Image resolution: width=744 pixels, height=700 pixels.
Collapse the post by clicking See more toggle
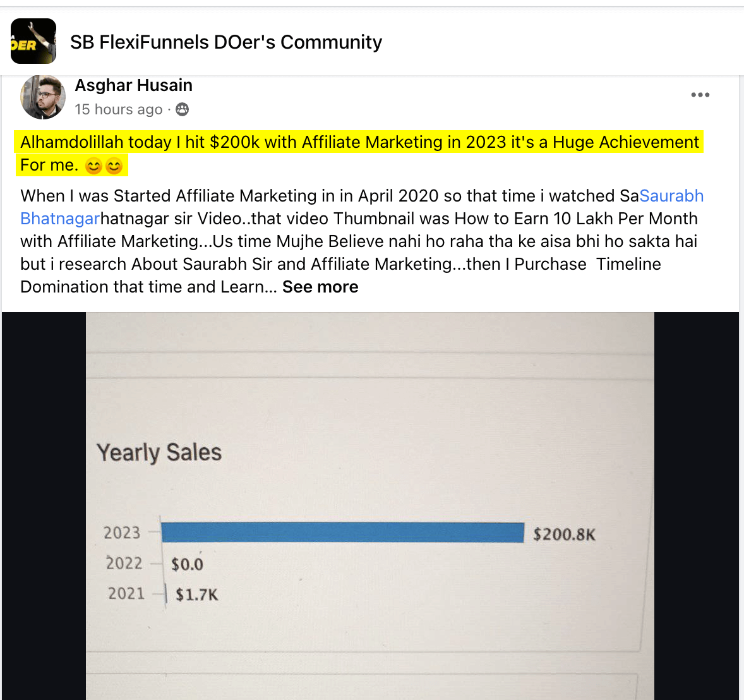[320, 287]
